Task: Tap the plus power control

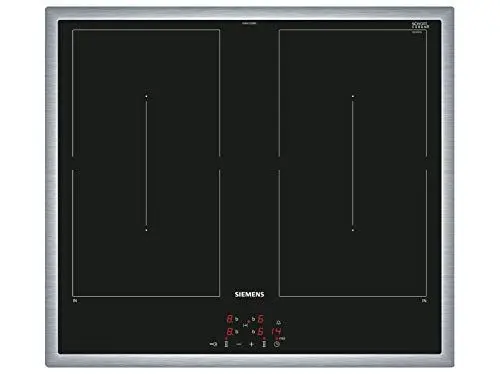Action: click(251, 344)
